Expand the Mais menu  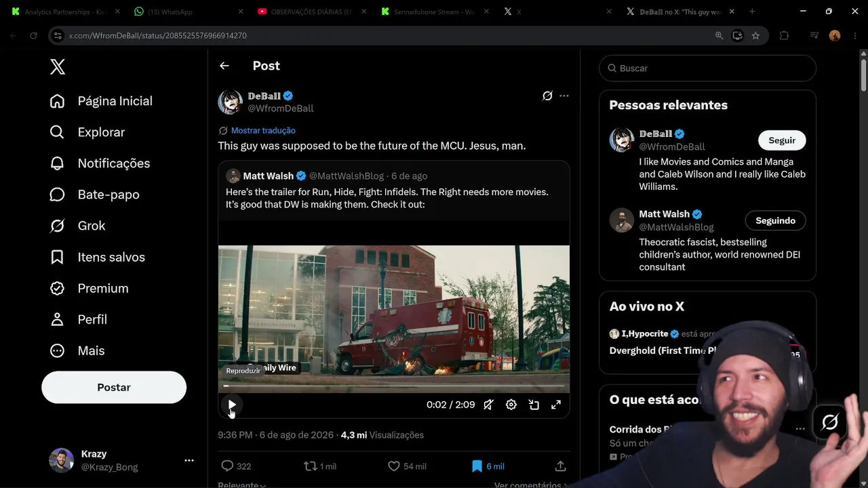click(77, 350)
